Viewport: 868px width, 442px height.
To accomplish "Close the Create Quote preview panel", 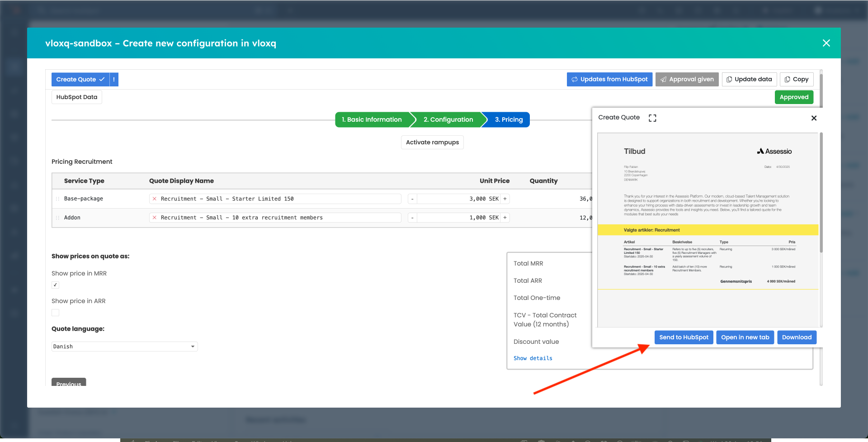I will coord(814,118).
